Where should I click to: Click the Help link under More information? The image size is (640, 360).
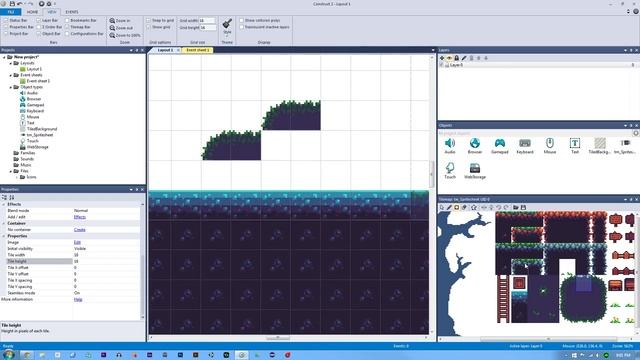click(78, 300)
